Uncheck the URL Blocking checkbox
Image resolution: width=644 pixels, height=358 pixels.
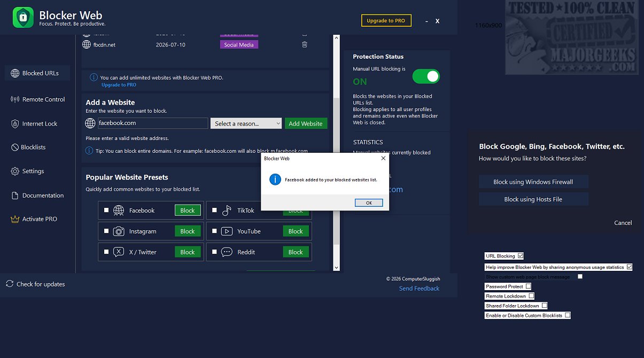tap(521, 256)
